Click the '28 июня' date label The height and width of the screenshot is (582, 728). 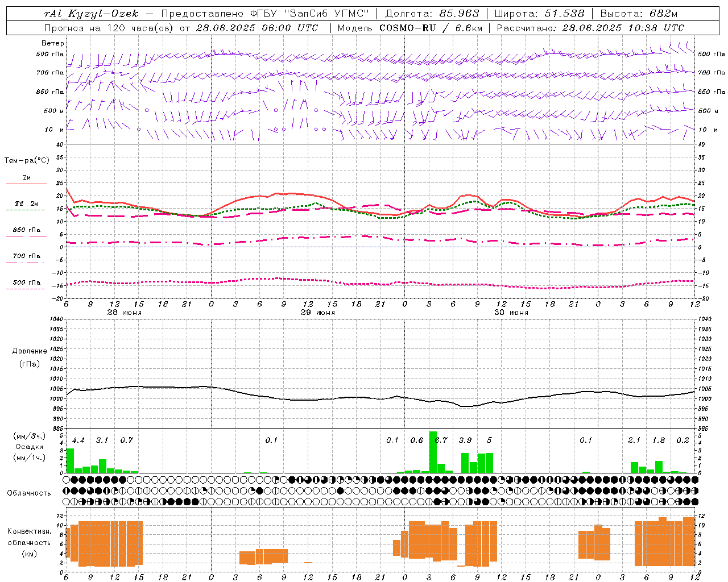point(125,313)
